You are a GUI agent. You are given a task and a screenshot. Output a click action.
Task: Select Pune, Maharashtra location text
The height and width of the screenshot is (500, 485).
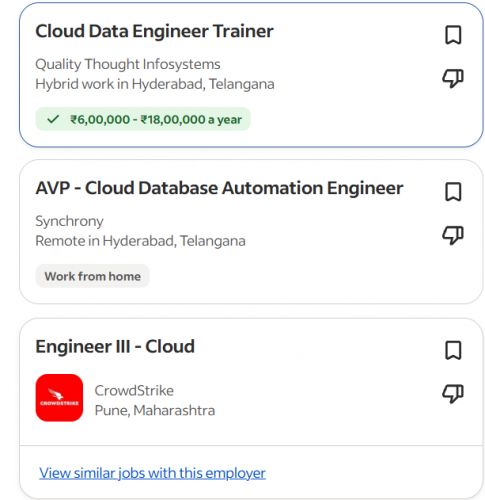(x=155, y=410)
